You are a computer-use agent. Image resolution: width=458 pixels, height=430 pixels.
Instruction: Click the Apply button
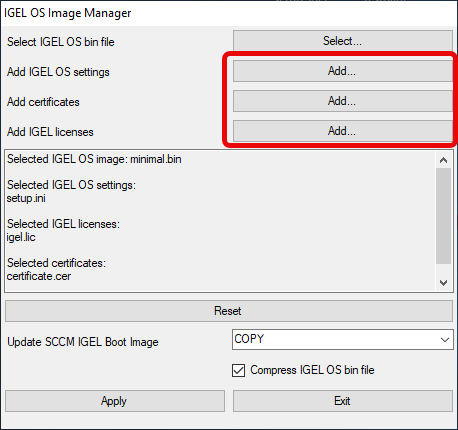(115, 401)
